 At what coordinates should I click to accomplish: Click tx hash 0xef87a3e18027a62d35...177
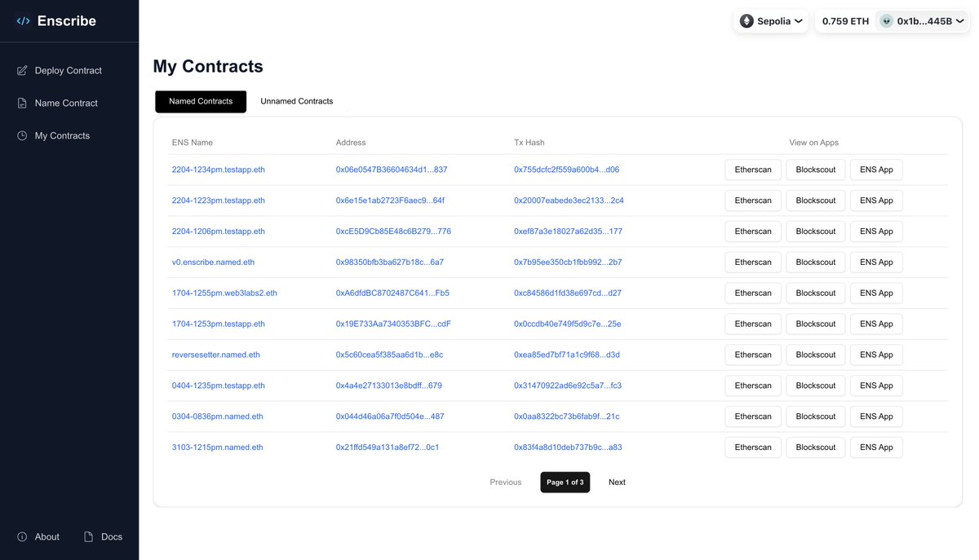pos(568,231)
